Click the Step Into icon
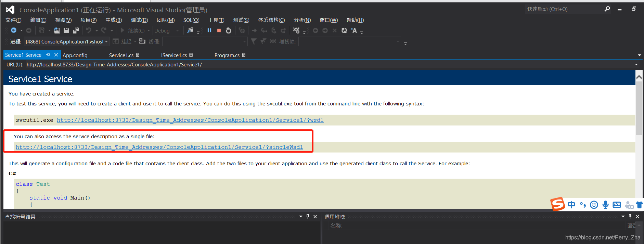644x244 pixels. coord(264,30)
